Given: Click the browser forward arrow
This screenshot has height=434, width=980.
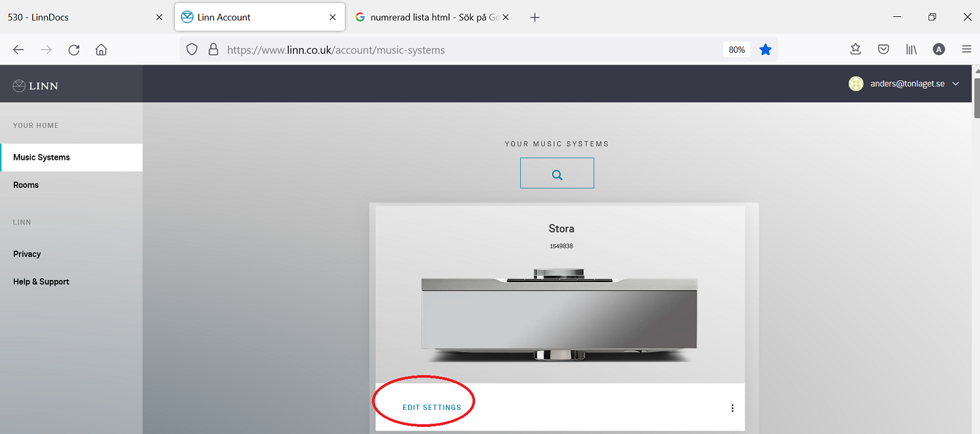Looking at the screenshot, I should tap(46, 50).
